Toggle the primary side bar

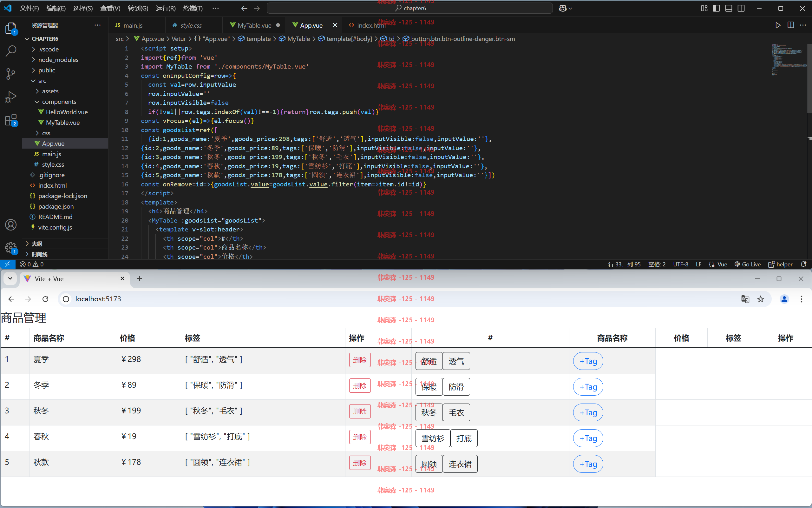(x=717, y=8)
